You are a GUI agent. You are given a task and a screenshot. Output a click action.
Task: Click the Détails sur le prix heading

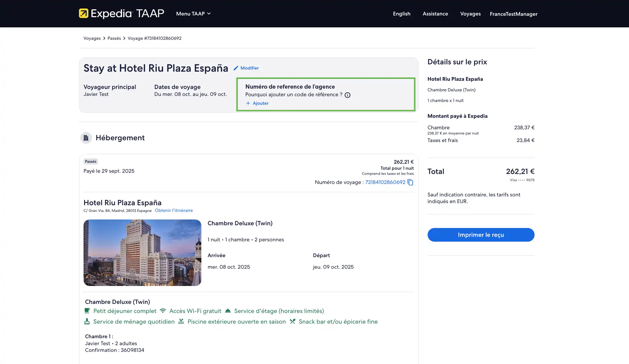point(457,62)
